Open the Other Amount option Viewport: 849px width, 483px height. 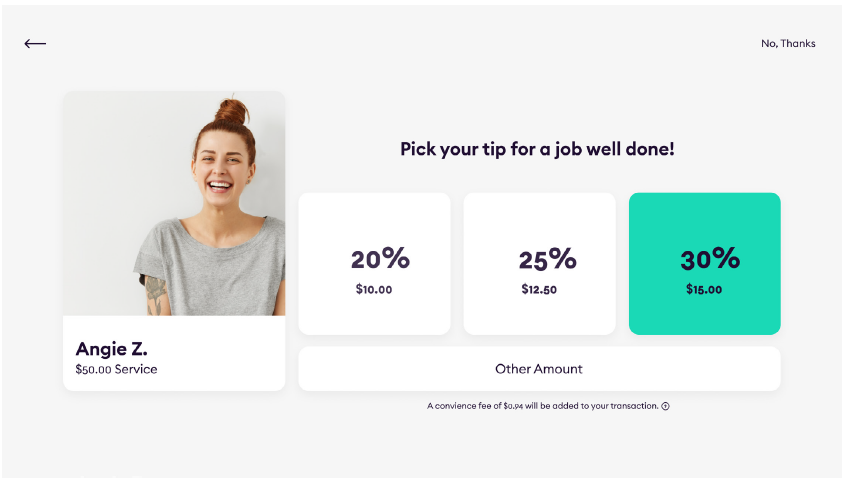point(539,369)
